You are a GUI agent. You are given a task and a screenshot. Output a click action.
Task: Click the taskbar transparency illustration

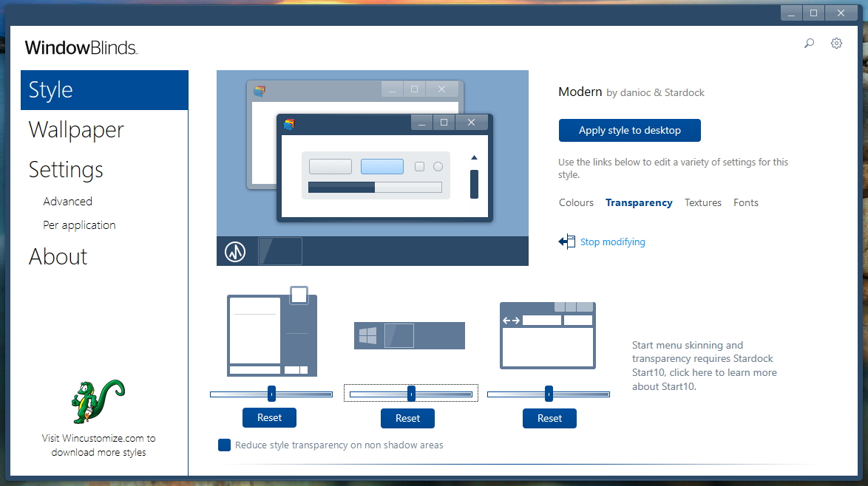pos(410,335)
